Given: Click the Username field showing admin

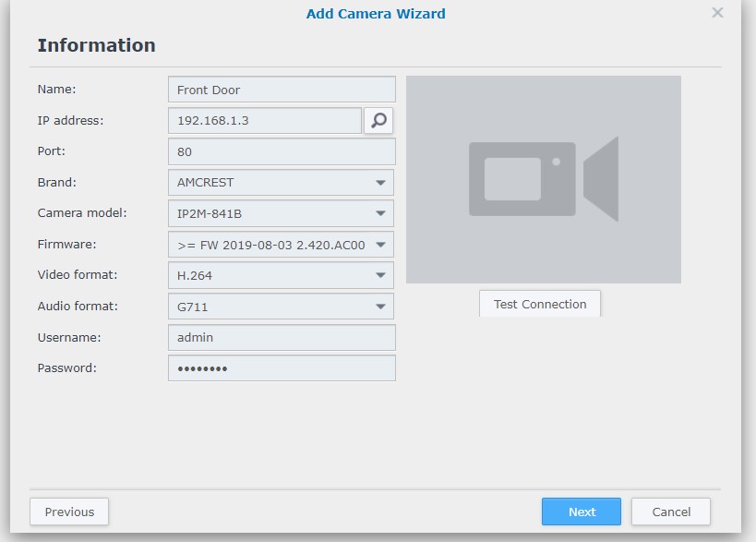Looking at the screenshot, I should 282,338.
